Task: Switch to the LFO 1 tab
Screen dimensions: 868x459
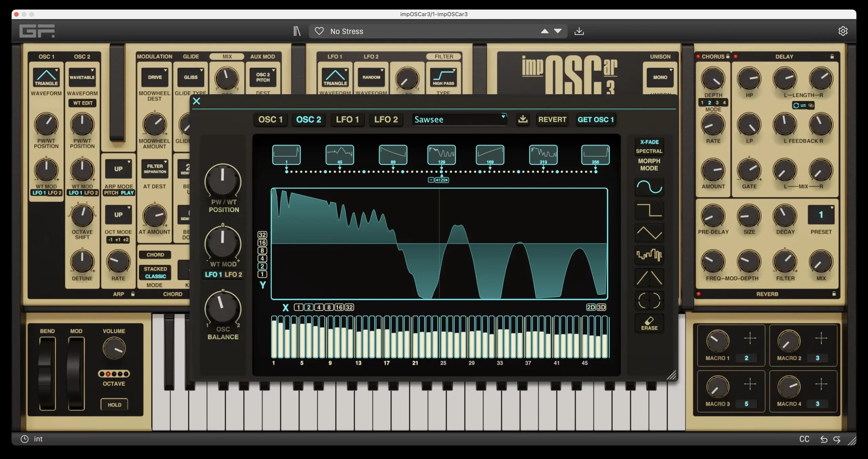Action: pyautogui.click(x=347, y=119)
